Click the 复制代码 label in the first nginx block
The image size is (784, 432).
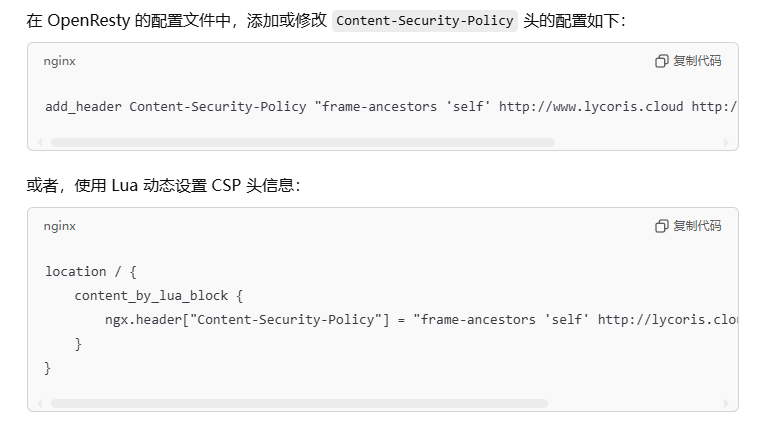click(697, 61)
